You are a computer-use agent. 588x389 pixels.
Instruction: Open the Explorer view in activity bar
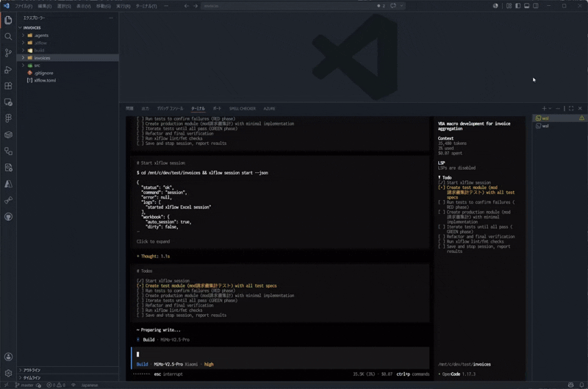pos(8,20)
